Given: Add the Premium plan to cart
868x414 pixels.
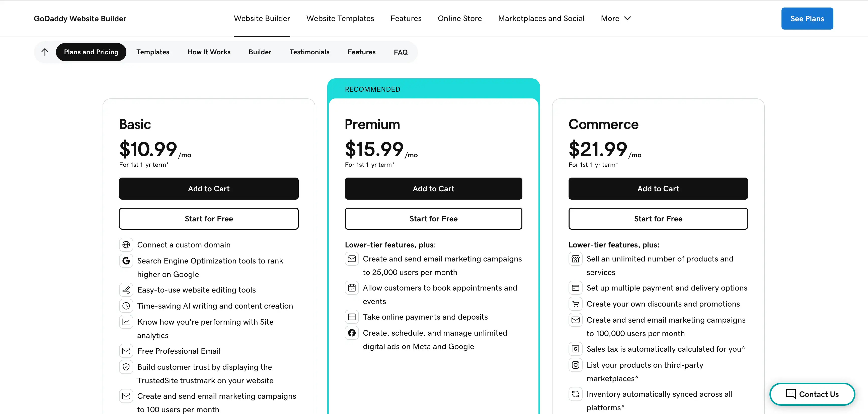Looking at the screenshot, I should click(433, 189).
